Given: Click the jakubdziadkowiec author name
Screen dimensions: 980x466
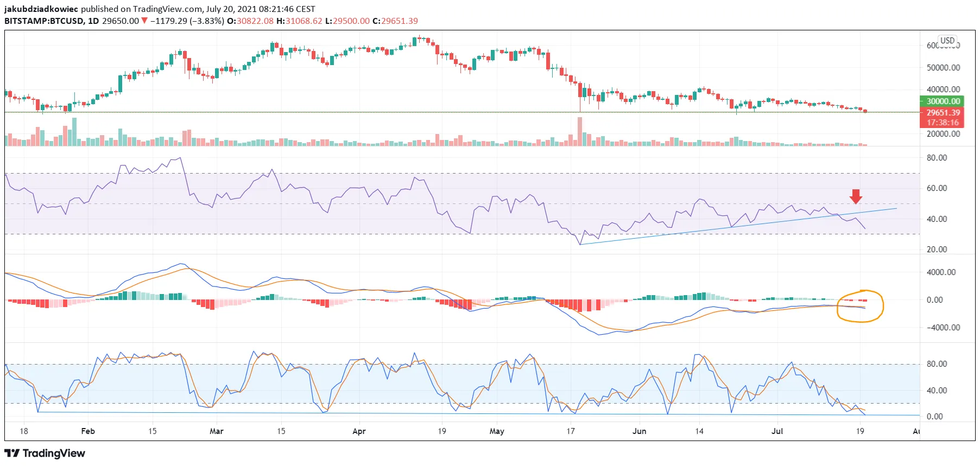Looking at the screenshot, I should [x=41, y=9].
